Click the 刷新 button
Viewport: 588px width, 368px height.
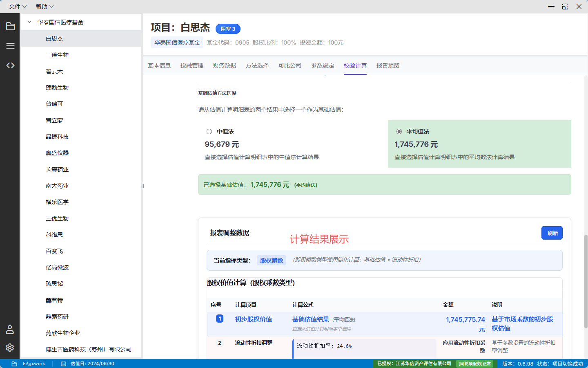(552, 233)
